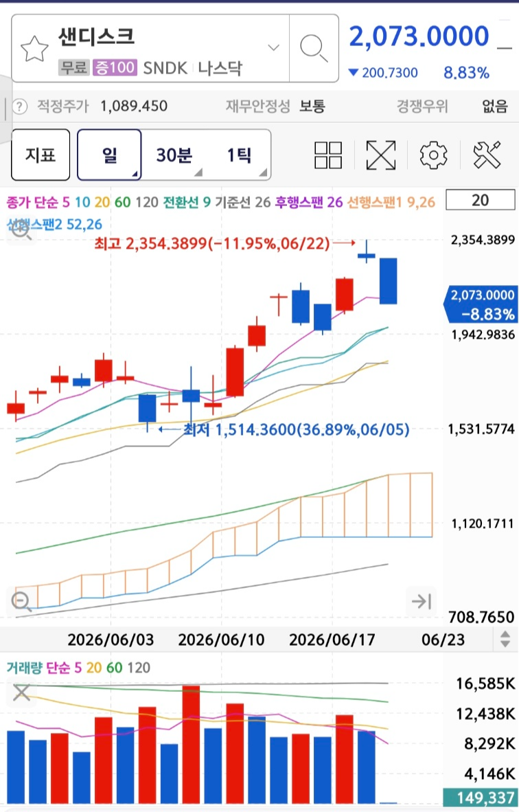Zoom in the chart with plus magnifier
Viewport: 519px width, 812px height.
[21, 231]
